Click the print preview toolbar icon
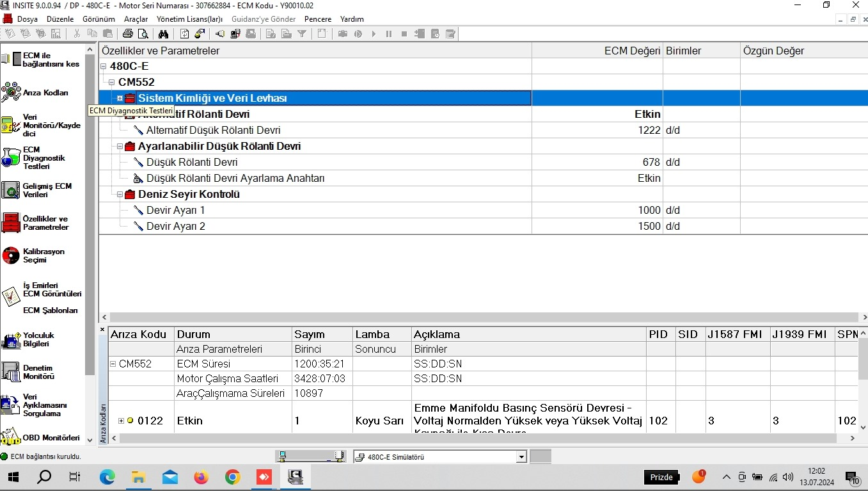Screen dimensions: 868x491 click(143, 34)
